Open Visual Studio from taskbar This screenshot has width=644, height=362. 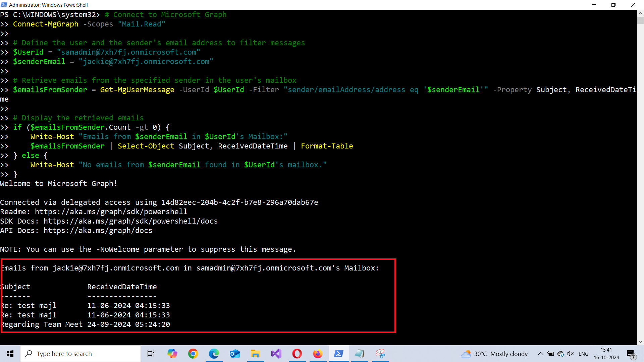pyautogui.click(x=276, y=354)
